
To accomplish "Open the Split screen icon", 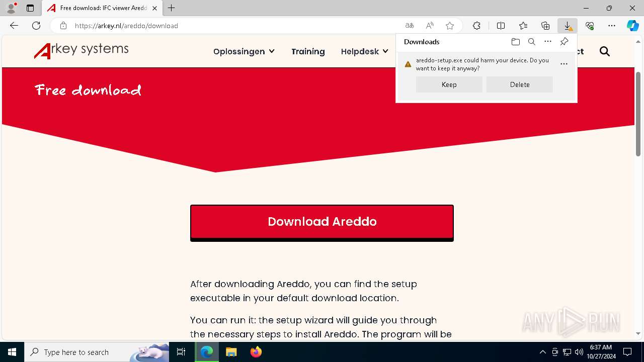I will [x=501, y=26].
